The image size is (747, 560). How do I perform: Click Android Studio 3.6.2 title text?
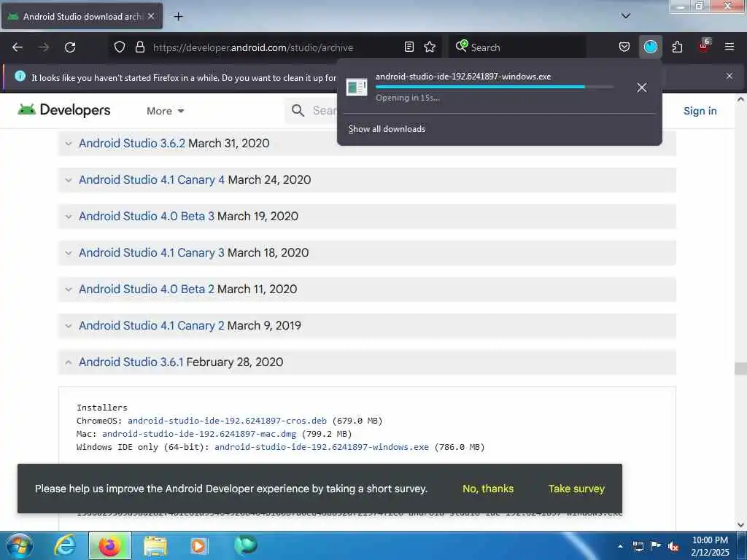coord(132,144)
